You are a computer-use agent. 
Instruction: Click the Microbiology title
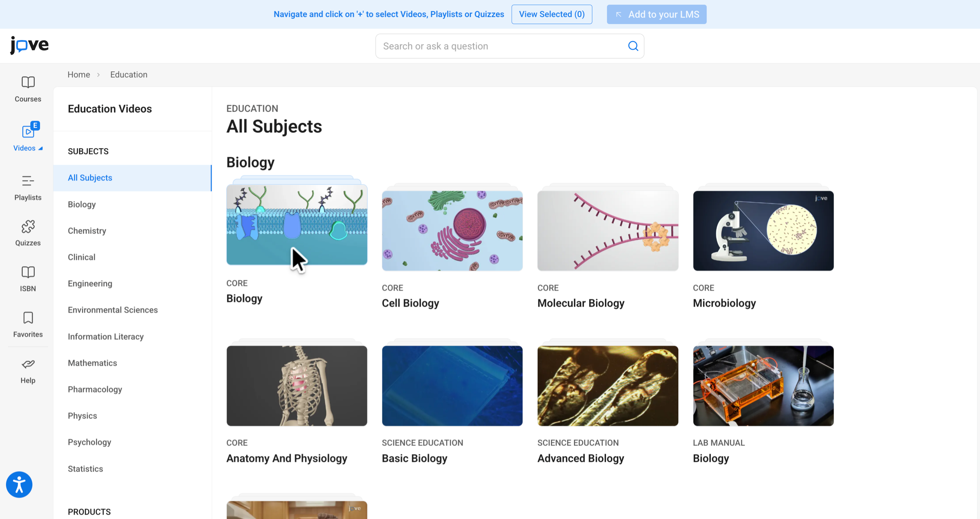pos(724,303)
